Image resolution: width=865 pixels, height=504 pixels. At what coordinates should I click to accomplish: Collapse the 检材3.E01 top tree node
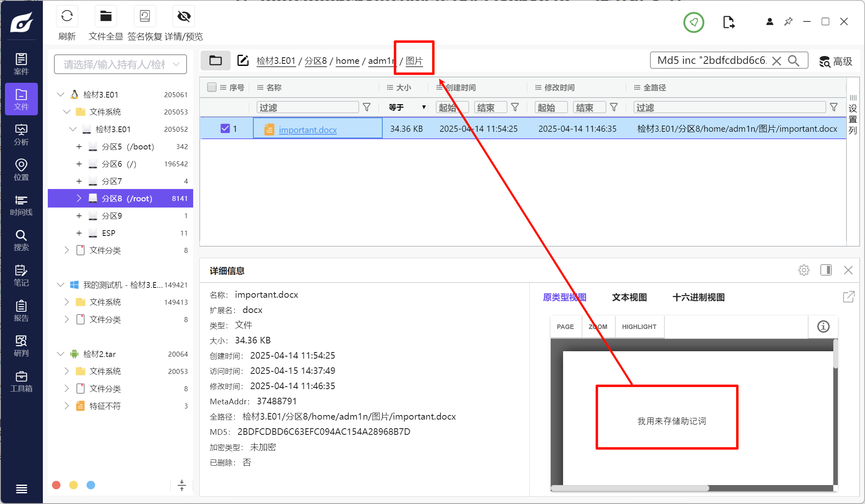click(x=61, y=94)
